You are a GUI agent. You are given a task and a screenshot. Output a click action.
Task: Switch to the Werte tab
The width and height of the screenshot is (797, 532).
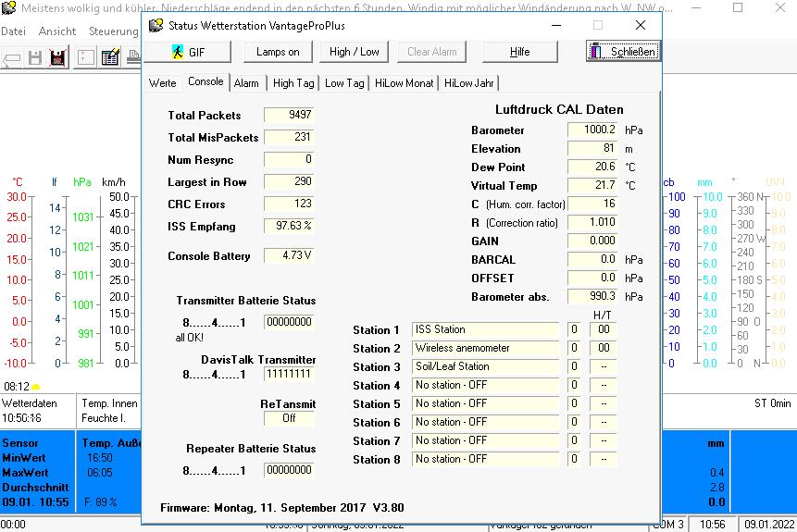coord(162,83)
